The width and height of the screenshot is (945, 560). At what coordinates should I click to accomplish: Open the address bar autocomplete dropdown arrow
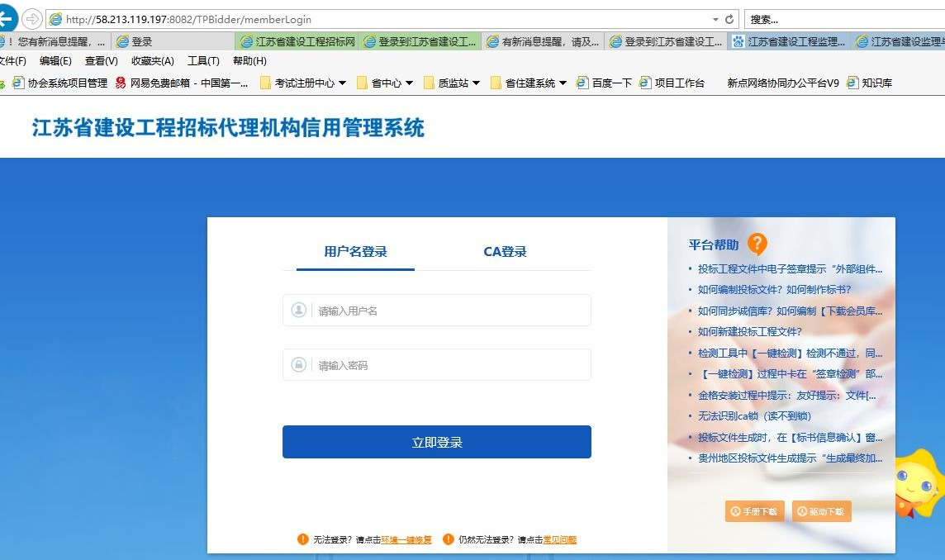(x=715, y=18)
